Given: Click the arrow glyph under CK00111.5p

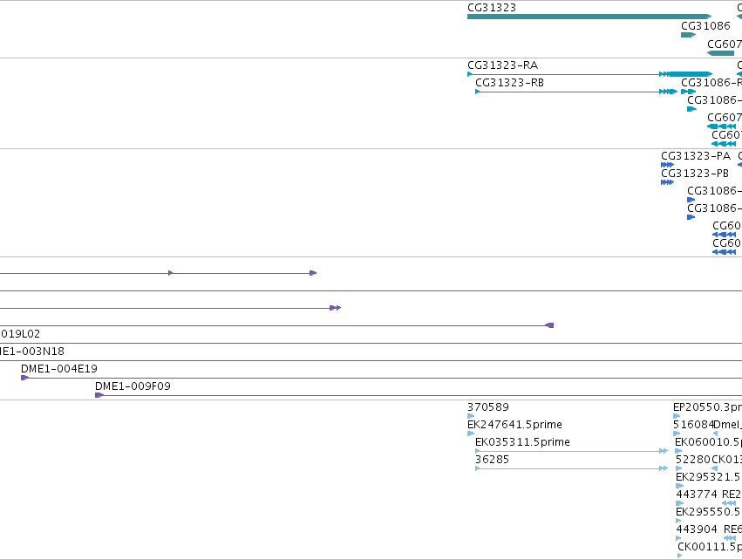Looking at the screenshot, I should pyautogui.click(x=680, y=556).
